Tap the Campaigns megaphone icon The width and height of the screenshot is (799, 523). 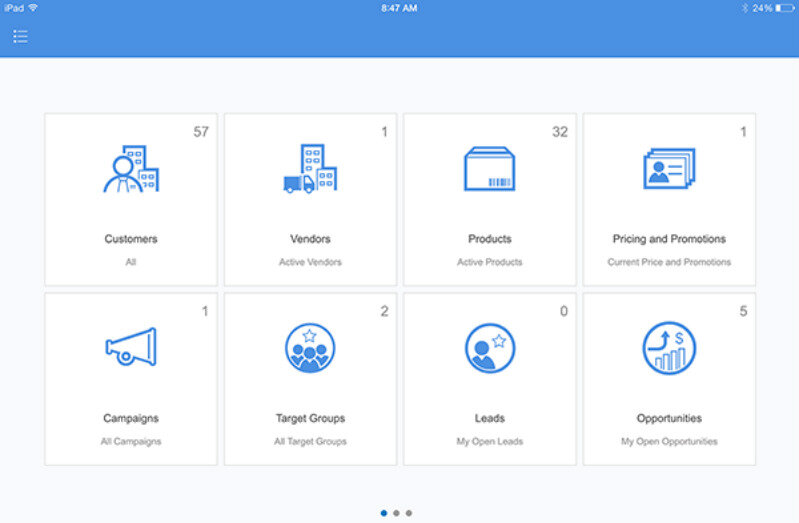[x=131, y=347]
